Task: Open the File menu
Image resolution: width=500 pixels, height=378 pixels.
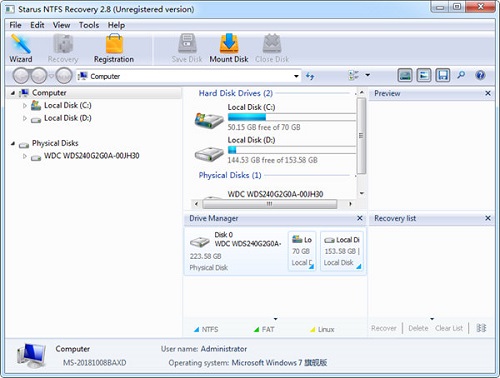Action: (15, 25)
